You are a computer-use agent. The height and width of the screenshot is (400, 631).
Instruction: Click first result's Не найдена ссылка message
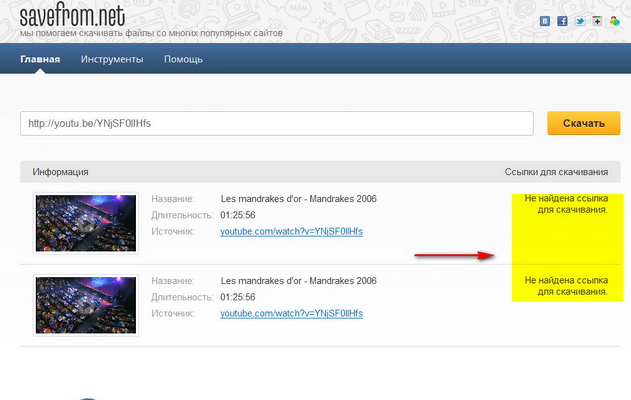[566, 204]
